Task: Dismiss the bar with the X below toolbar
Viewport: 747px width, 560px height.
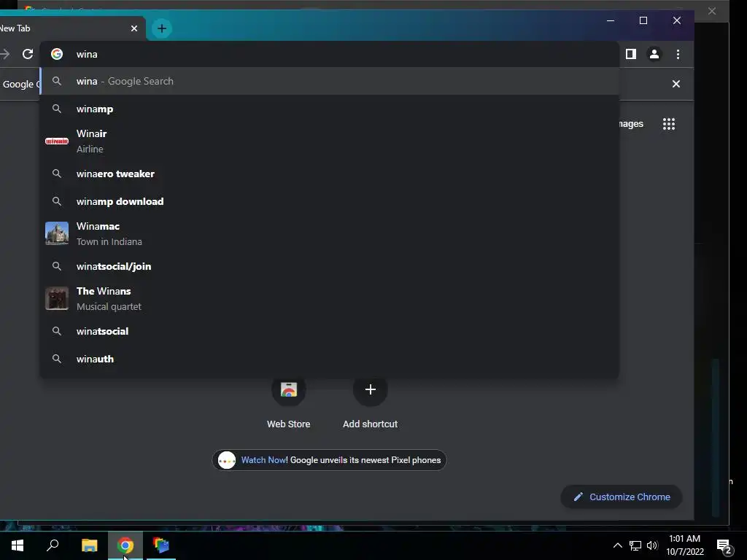Action: (676, 84)
